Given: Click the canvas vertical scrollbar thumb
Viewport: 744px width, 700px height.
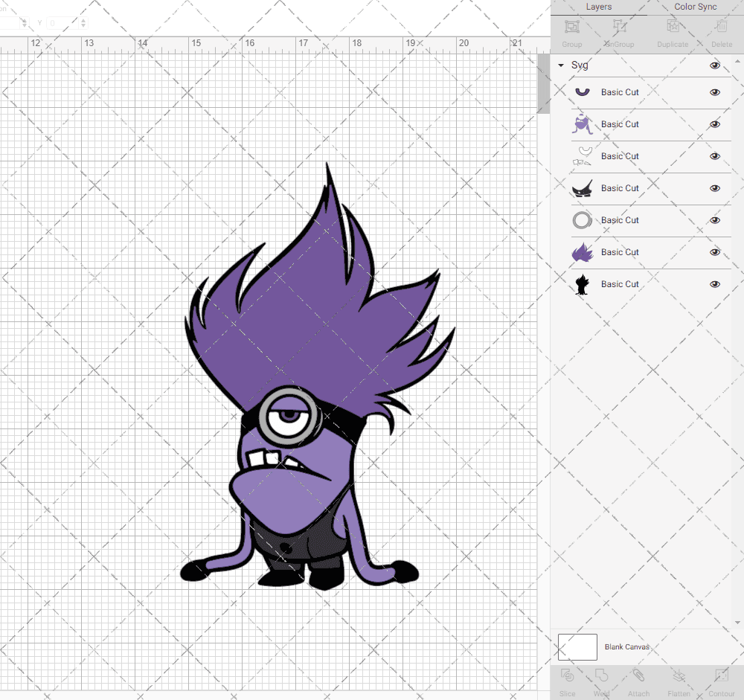Looking at the screenshot, I should click(x=543, y=83).
